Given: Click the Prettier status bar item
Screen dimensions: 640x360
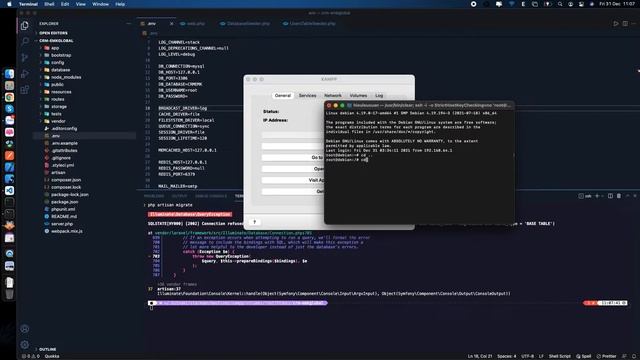Looking at the screenshot, I should (x=606, y=356).
